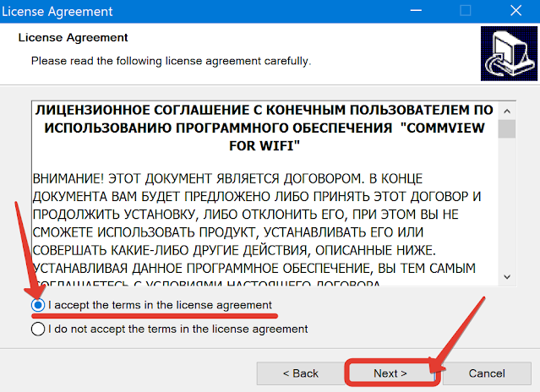Click the license text scrollbar down arrow
This screenshot has height=392, width=540.
(506, 277)
